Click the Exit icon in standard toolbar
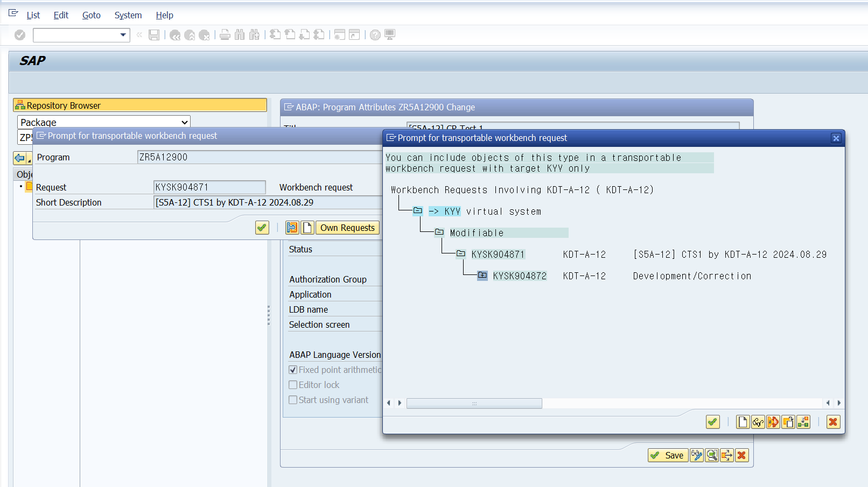868x487 pixels. (190, 35)
